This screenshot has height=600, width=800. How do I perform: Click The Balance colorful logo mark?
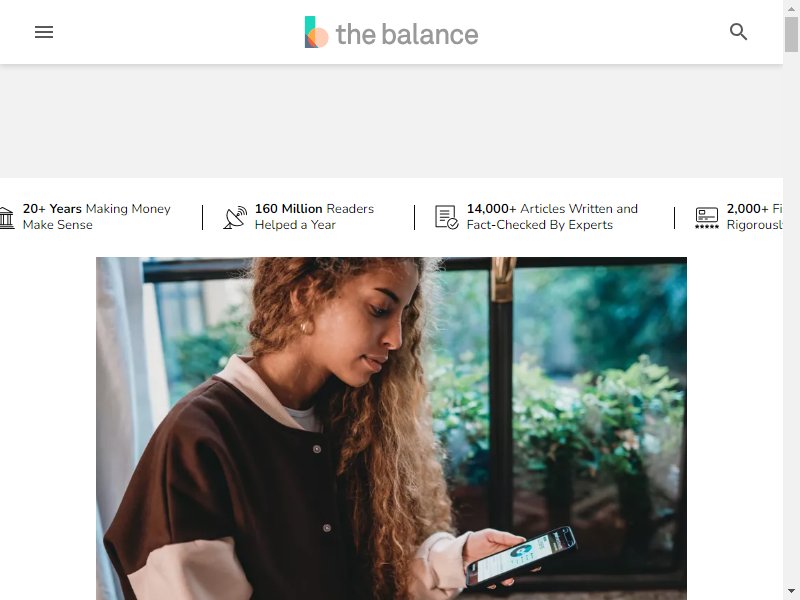(316, 32)
